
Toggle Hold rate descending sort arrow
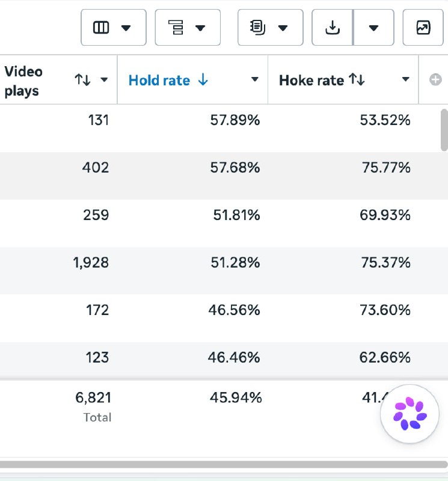pyautogui.click(x=203, y=80)
